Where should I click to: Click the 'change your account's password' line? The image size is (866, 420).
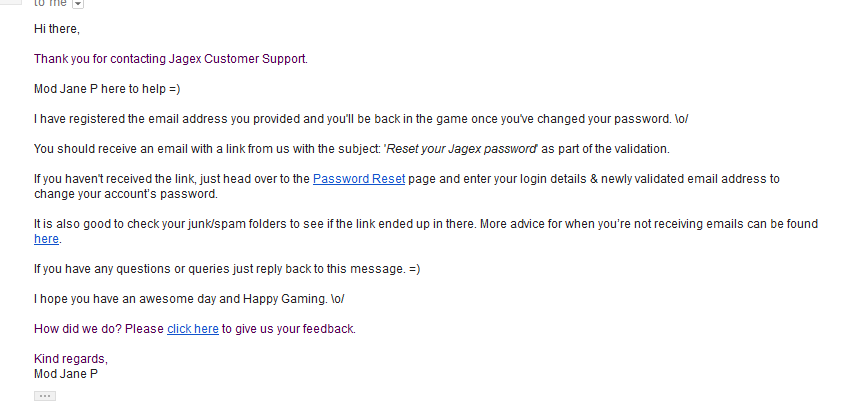coord(126,194)
